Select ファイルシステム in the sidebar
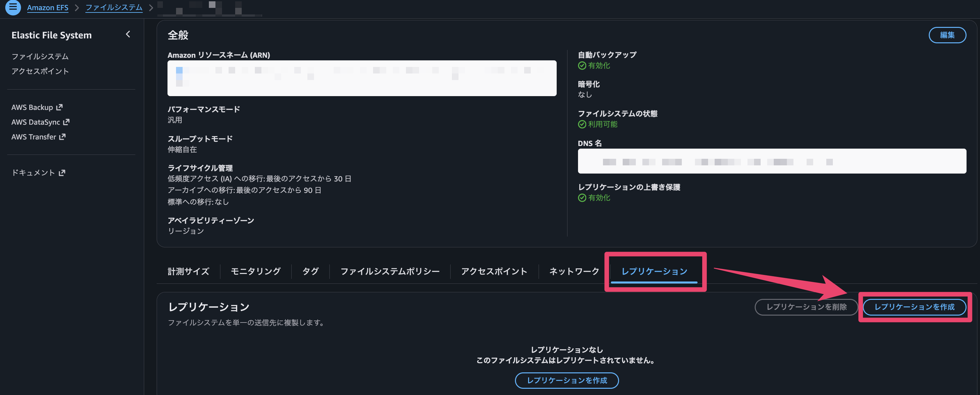The width and height of the screenshot is (980, 395). pyautogui.click(x=40, y=56)
